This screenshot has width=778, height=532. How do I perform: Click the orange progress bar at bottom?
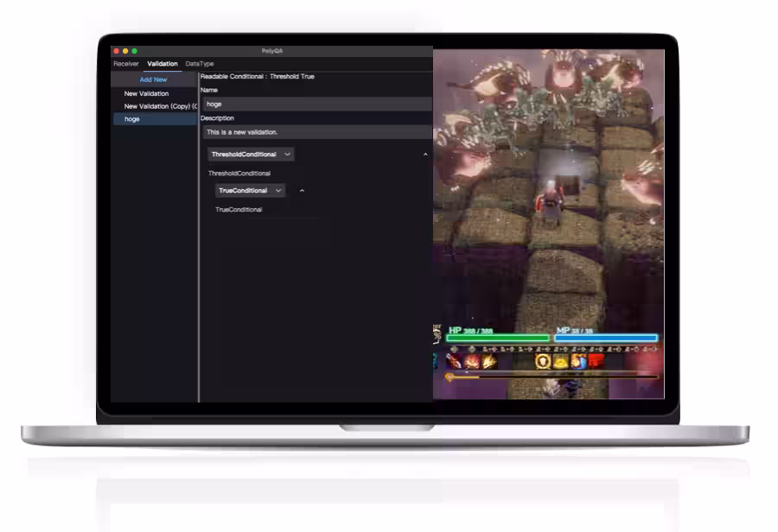pyautogui.click(x=553, y=377)
